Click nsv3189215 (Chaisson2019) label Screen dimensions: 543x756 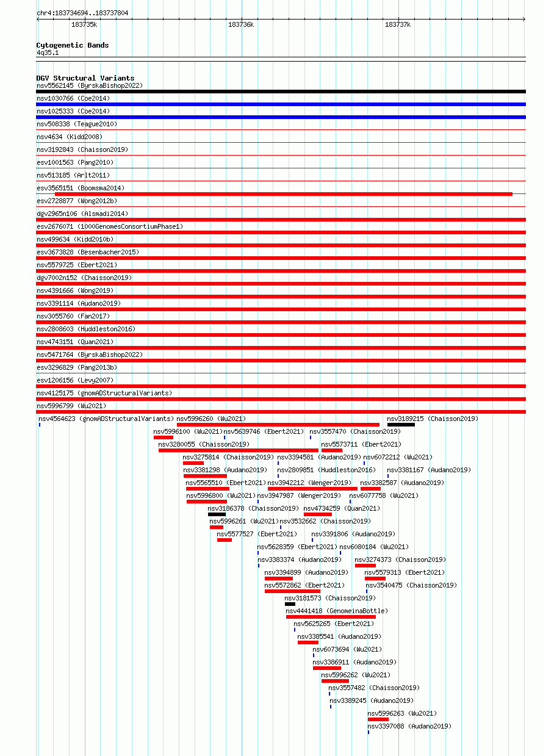(433, 419)
